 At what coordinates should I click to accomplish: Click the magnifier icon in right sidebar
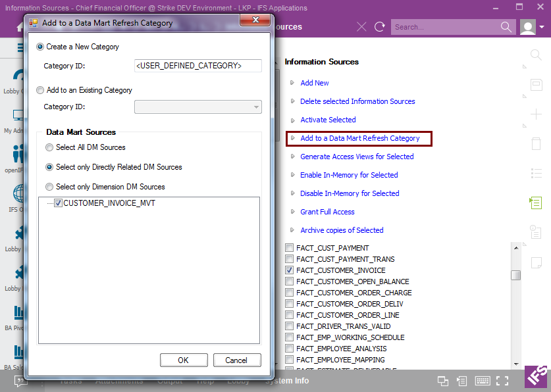pyautogui.click(x=536, y=55)
